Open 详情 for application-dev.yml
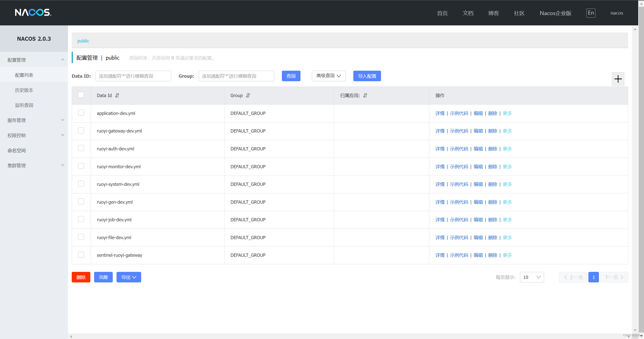The image size is (644, 339). point(440,113)
